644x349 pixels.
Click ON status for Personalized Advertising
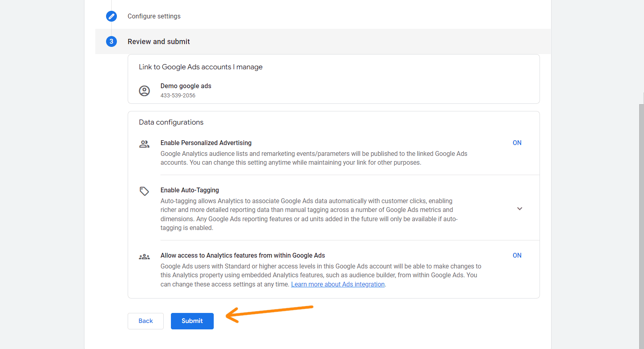[x=517, y=143]
